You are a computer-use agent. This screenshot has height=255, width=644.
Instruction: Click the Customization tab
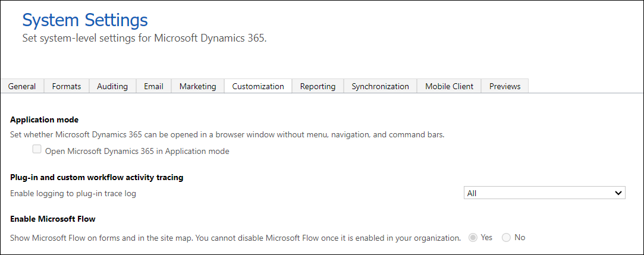[x=258, y=86]
